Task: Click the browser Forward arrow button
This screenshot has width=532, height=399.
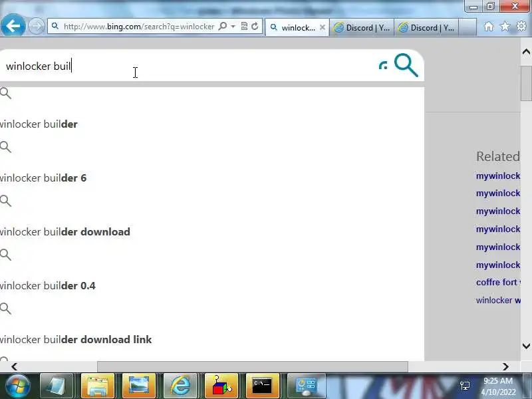Action: coord(36,27)
